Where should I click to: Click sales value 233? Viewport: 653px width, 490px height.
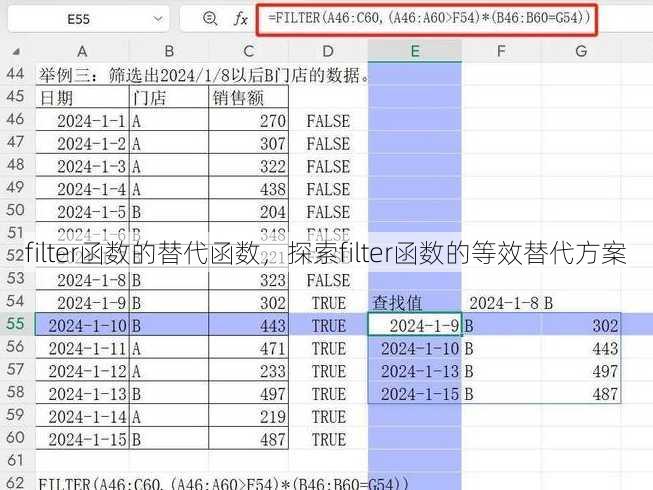tap(249, 371)
